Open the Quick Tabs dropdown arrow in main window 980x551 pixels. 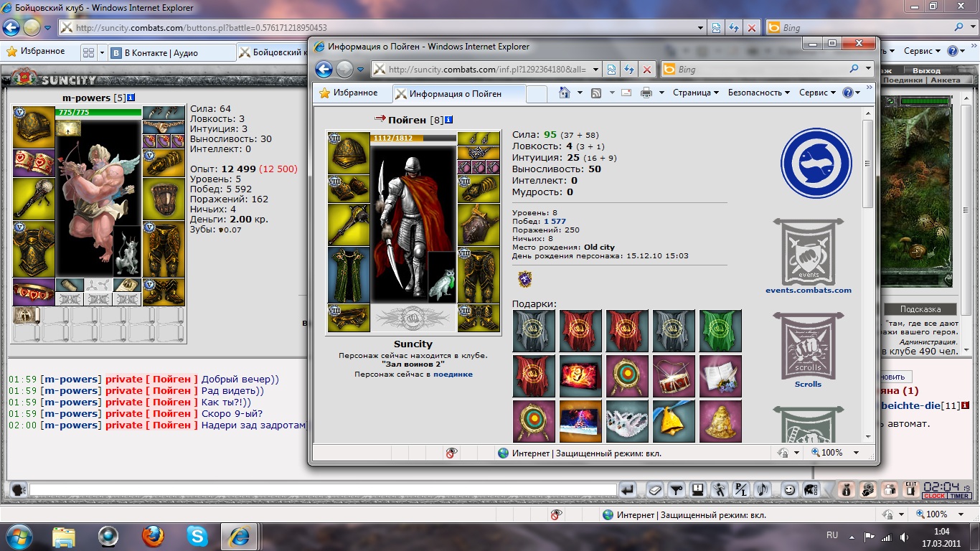click(x=102, y=52)
